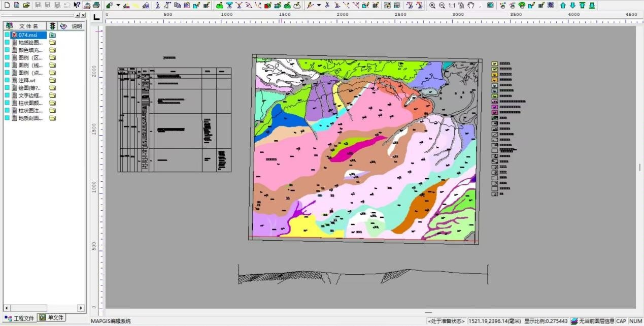Open a file with the folder icon
644x326 pixels.
point(26,5)
